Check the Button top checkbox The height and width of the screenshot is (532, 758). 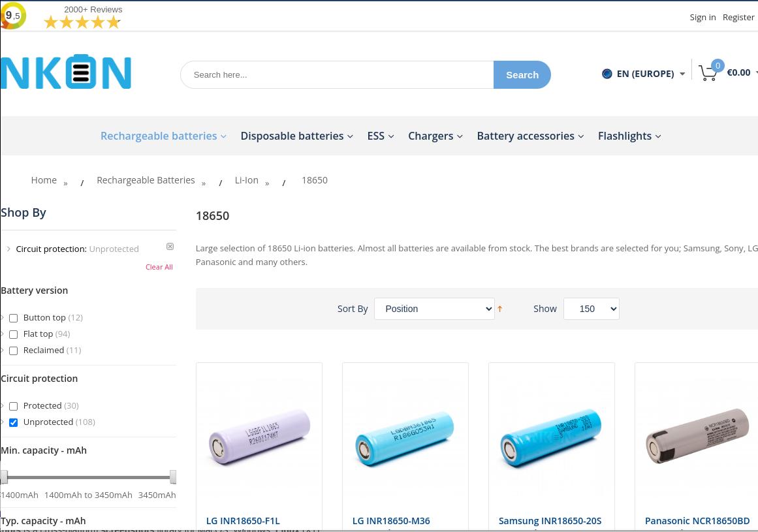(14, 318)
